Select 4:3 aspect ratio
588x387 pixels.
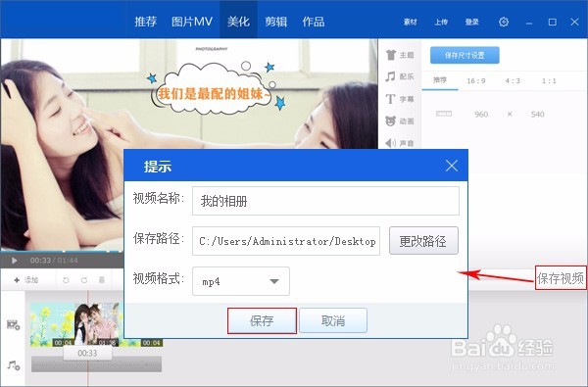(513, 80)
